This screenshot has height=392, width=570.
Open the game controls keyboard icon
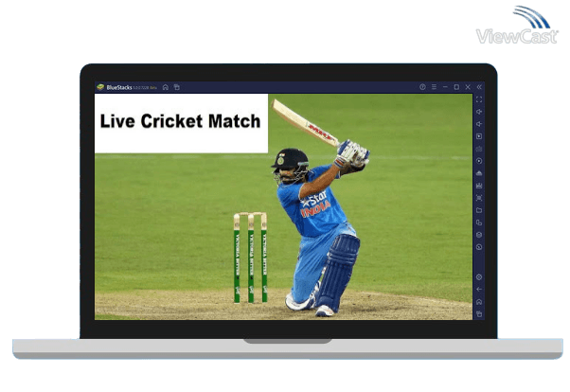479,149
